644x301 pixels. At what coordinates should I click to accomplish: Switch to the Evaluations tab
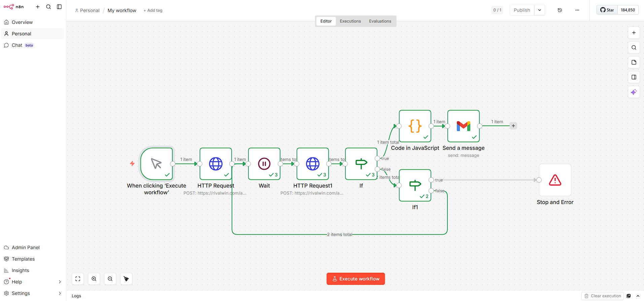coord(380,21)
